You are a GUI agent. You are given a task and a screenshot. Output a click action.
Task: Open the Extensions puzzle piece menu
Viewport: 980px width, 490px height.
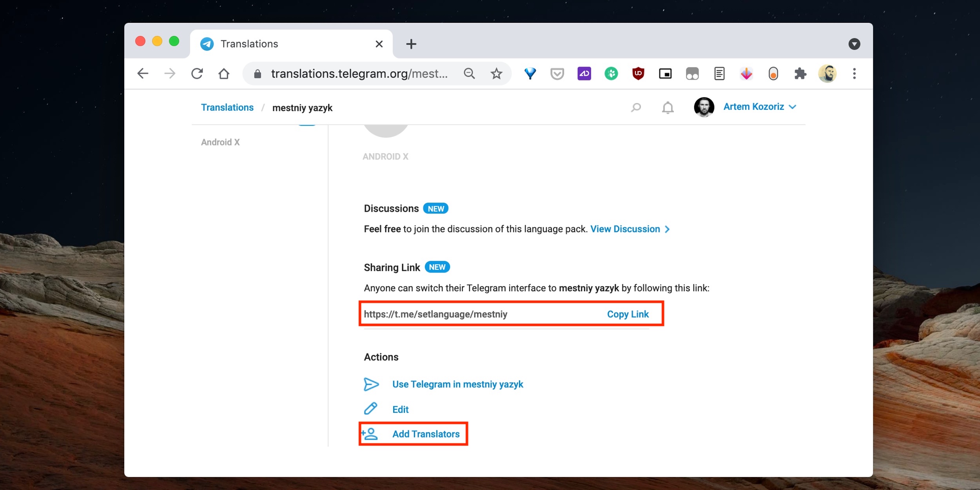pyautogui.click(x=800, y=73)
